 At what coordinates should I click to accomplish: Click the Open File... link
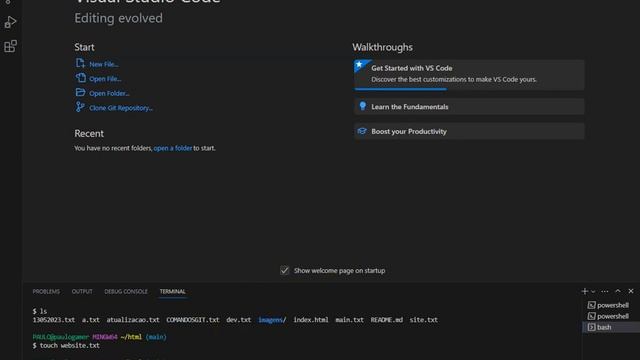[105, 79]
